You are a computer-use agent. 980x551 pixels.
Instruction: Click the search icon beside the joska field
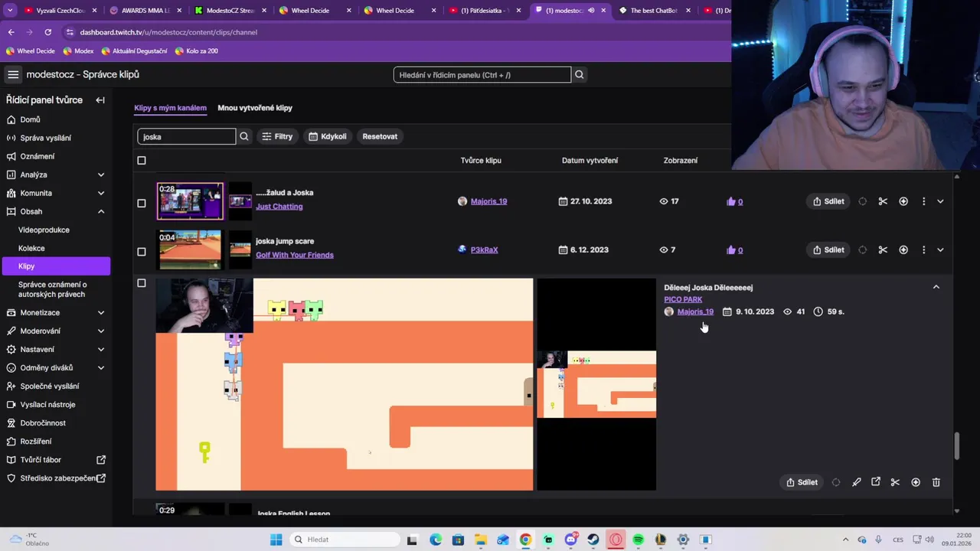[x=244, y=136]
